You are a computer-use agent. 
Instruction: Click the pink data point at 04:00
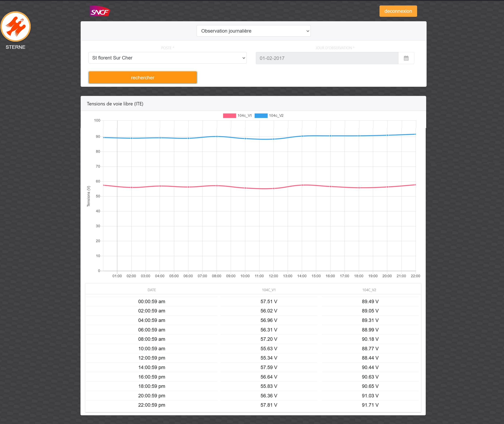(160, 186)
